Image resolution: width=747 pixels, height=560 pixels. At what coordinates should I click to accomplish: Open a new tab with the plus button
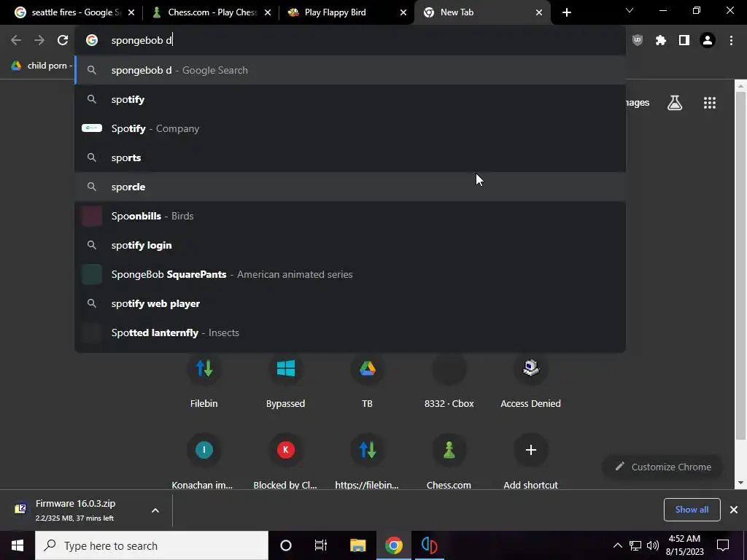(x=566, y=12)
